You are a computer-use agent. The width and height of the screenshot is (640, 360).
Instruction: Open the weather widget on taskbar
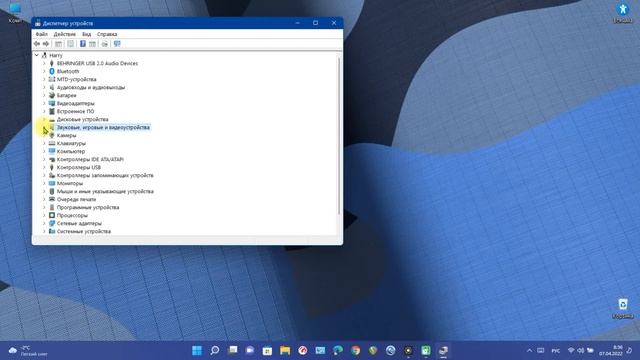coord(28,351)
